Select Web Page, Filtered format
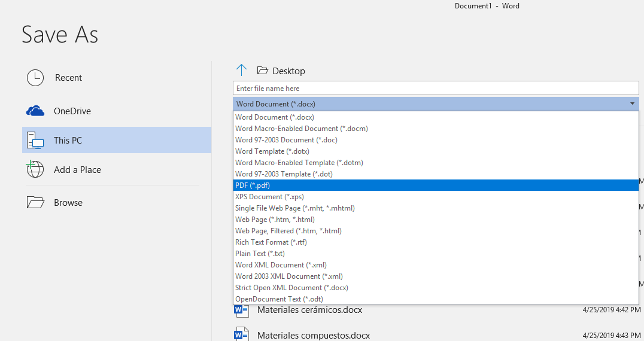 [436, 230]
